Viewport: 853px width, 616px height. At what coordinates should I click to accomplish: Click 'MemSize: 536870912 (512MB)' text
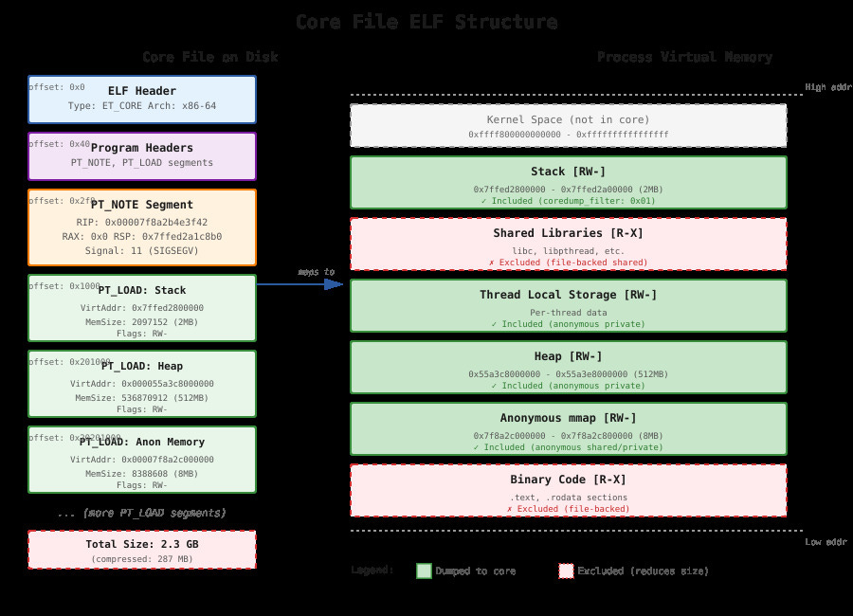pos(142,397)
